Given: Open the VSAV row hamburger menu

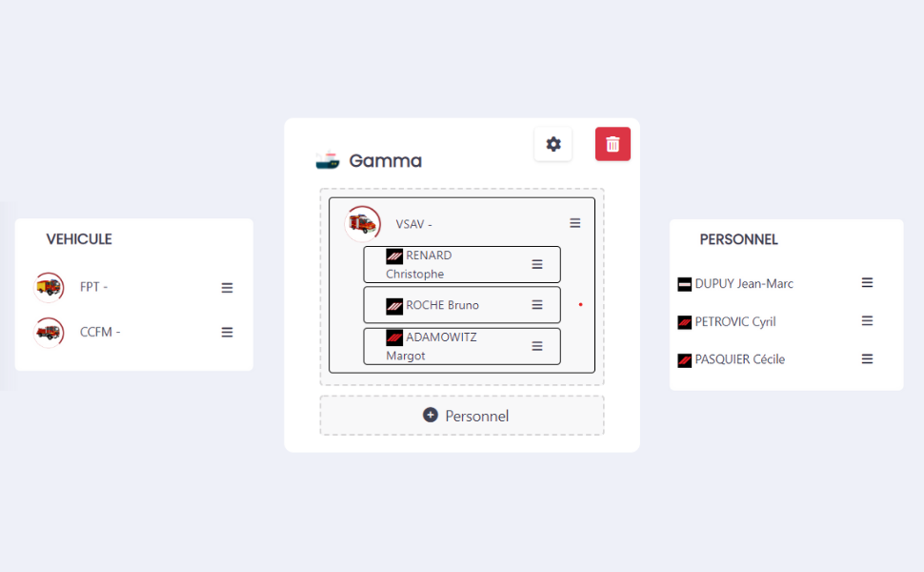Looking at the screenshot, I should [x=575, y=223].
